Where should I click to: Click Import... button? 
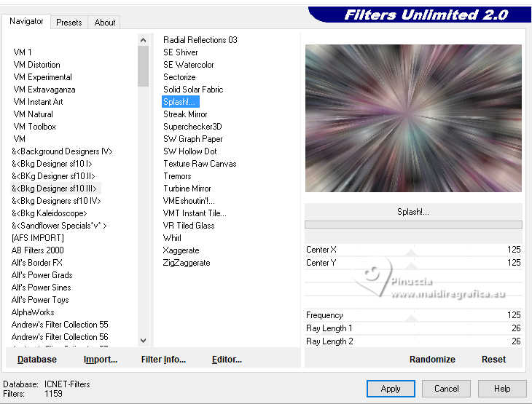tap(101, 360)
